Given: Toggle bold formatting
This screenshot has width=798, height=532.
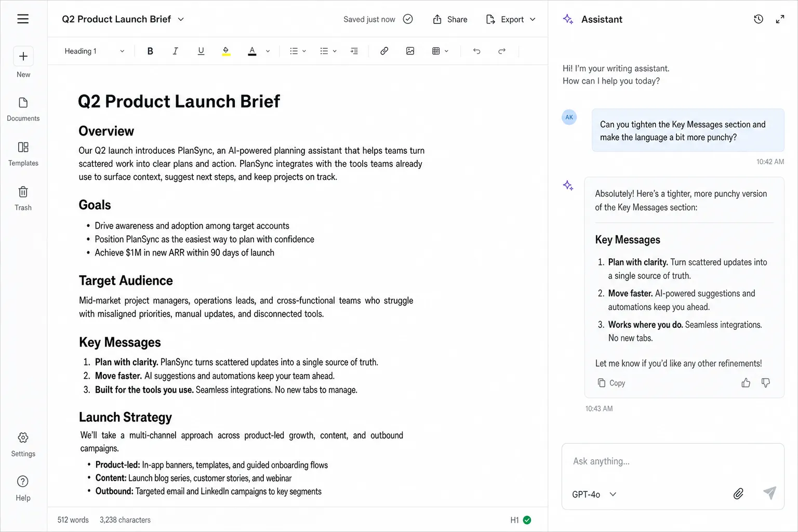Looking at the screenshot, I should pos(150,51).
